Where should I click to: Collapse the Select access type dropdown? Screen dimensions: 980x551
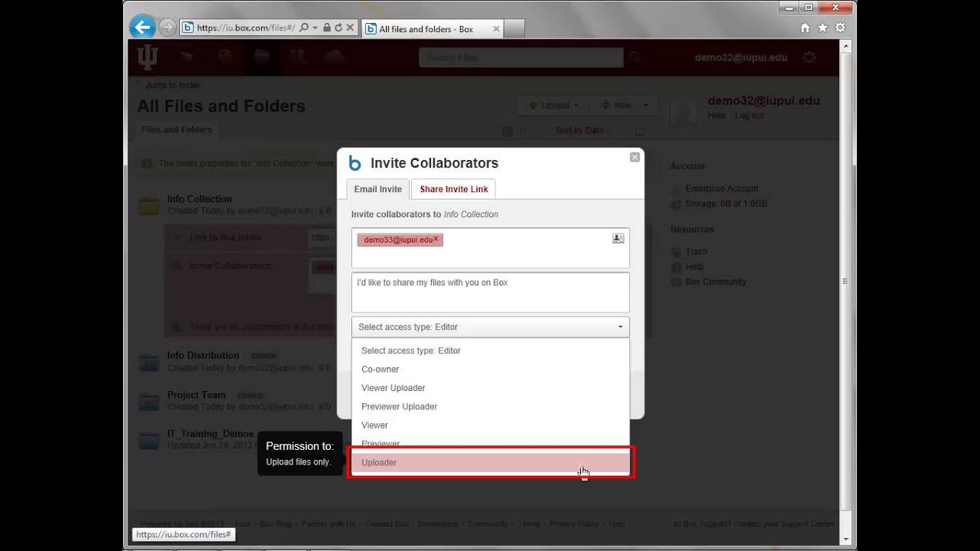pyautogui.click(x=491, y=327)
